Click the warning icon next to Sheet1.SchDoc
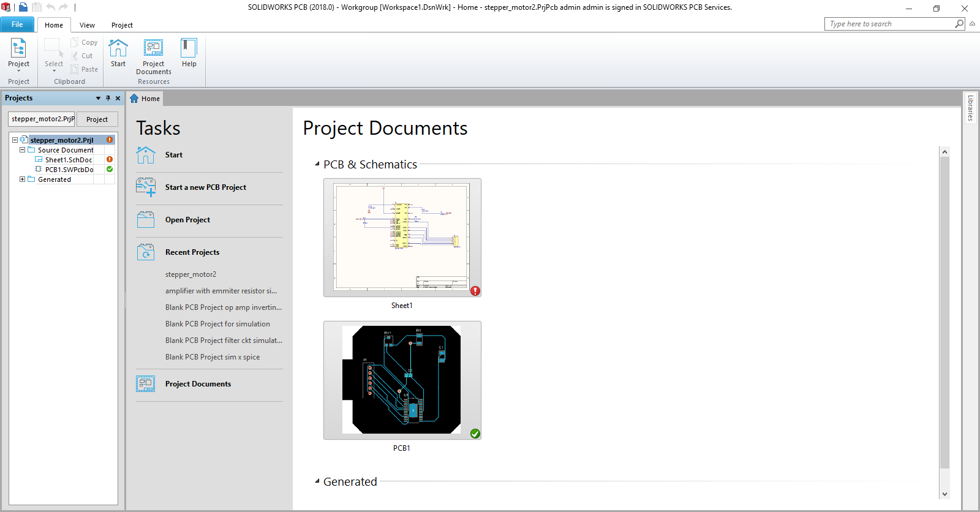This screenshot has height=512, width=980. (110, 160)
